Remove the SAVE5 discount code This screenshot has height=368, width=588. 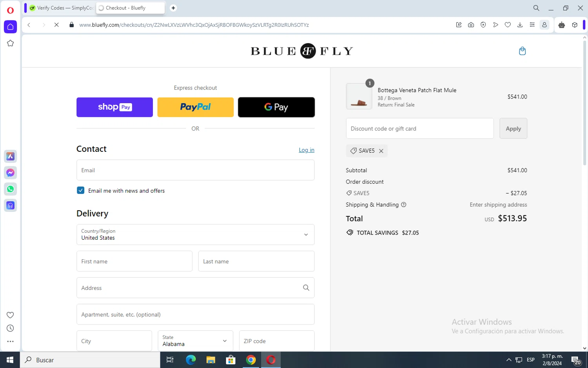coord(381,151)
